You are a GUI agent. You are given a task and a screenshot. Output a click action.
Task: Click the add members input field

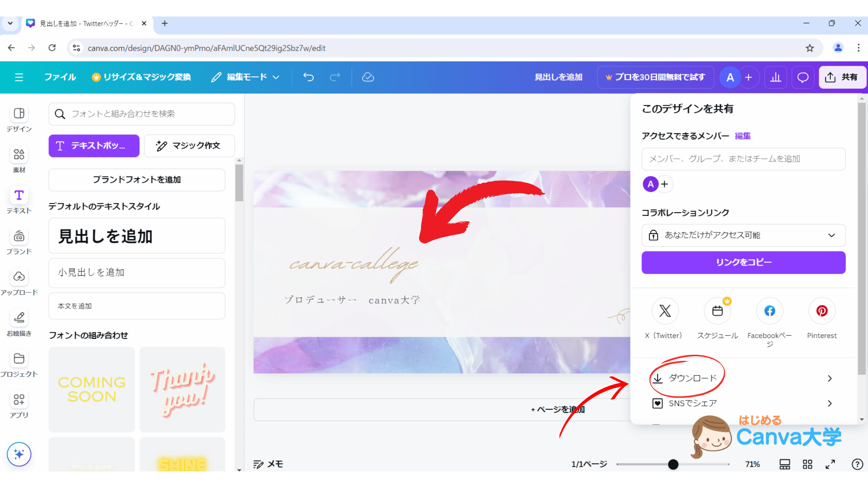click(x=743, y=159)
